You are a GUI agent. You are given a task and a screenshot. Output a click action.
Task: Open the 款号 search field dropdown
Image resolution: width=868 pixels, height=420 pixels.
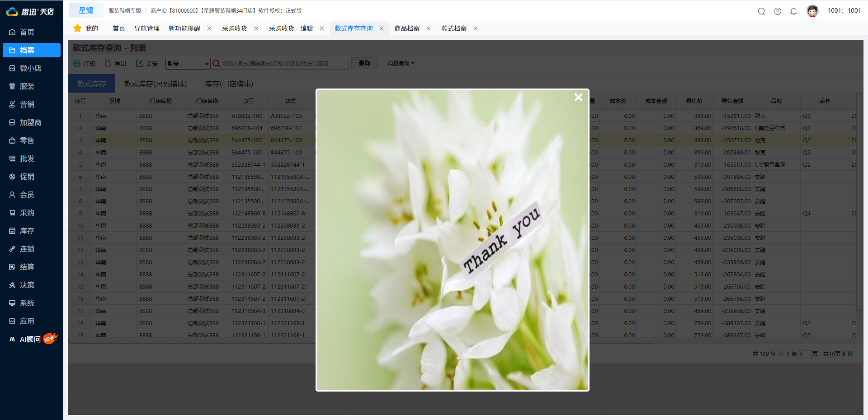pos(188,64)
